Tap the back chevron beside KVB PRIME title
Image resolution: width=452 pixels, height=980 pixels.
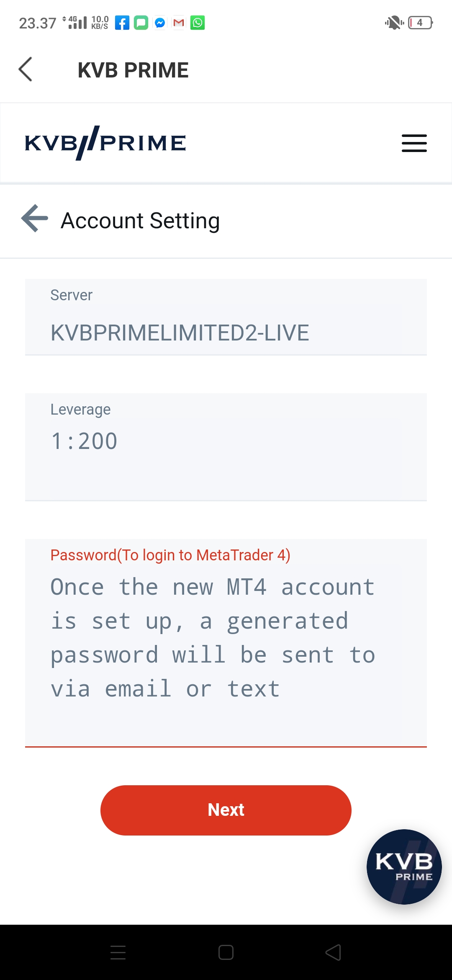point(26,69)
